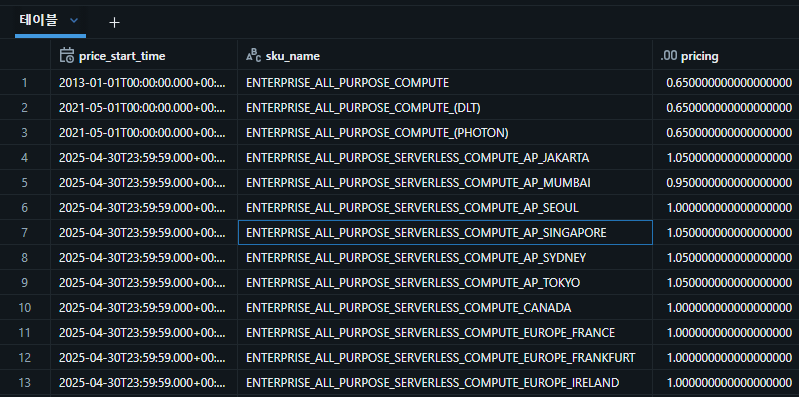This screenshot has width=799, height=397.
Task: Select row number 9
Action: point(25,282)
